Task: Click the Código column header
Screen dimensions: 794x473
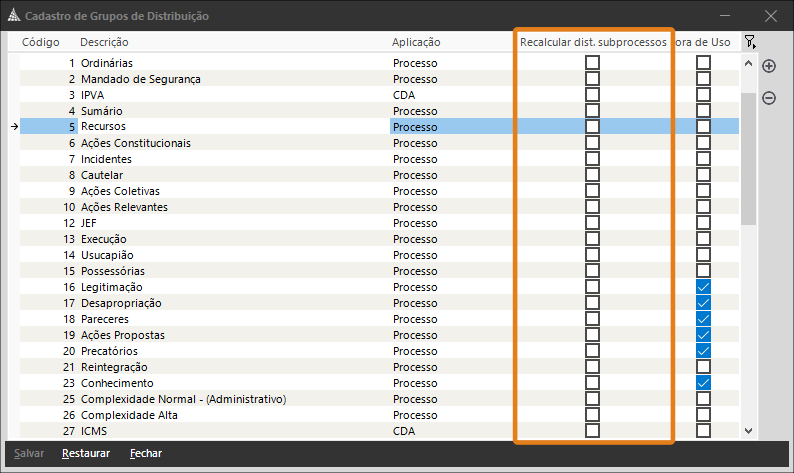Action: point(42,42)
